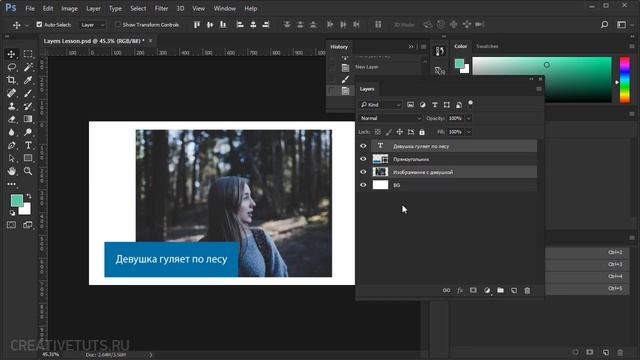Hide the Изображение с девушкой layer
This screenshot has width=640, height=360.
(x=363, y=172)
